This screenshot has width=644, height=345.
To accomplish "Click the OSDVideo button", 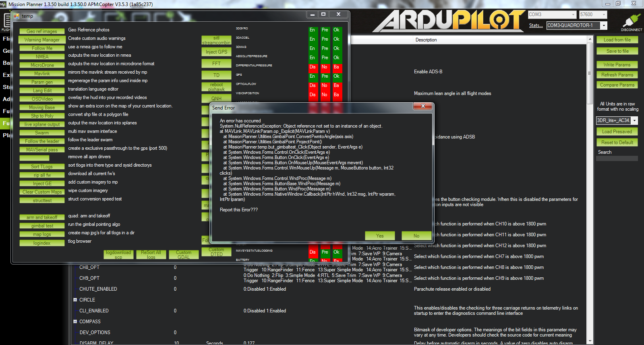I will click(x=42, y=99).
